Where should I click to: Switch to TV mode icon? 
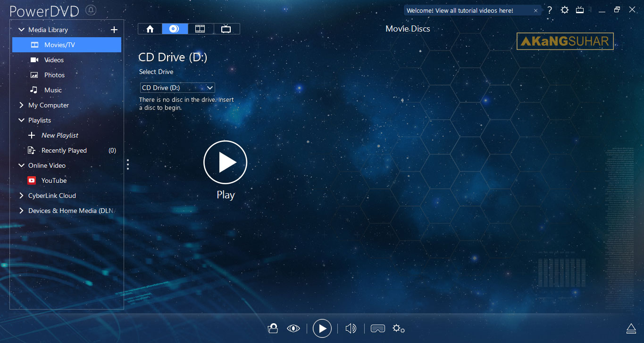click(x=580, y=10)
